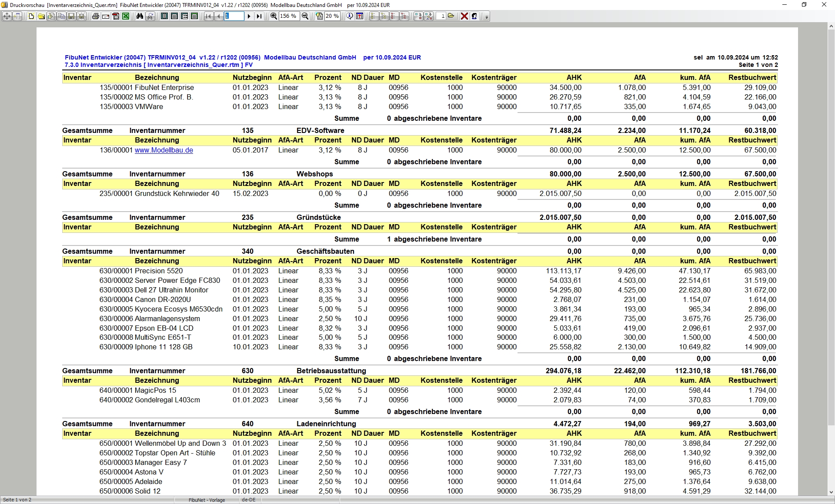Click the zoom in magnifier icon
Image resolution: width=835 pixels, height=504 pixels.
point(274,16)
